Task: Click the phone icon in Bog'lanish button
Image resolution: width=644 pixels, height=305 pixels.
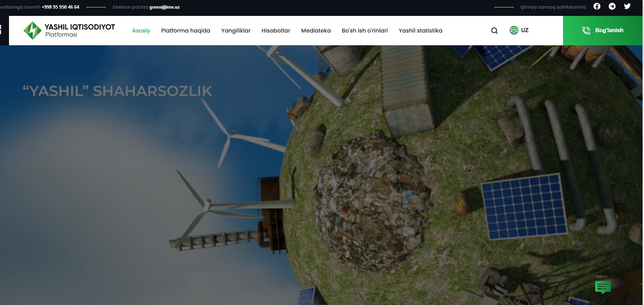Action: (586, 30)
